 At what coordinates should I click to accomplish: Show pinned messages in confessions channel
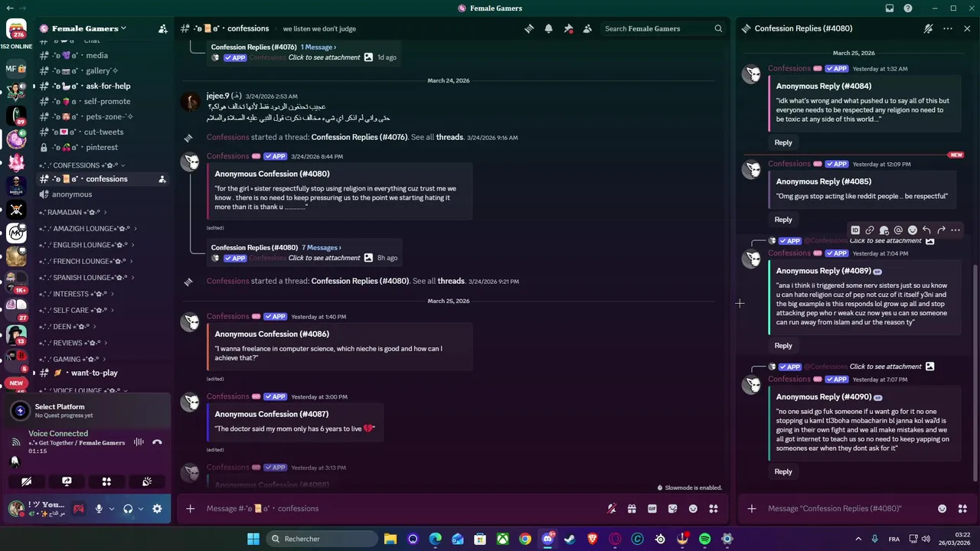[568, 28]
